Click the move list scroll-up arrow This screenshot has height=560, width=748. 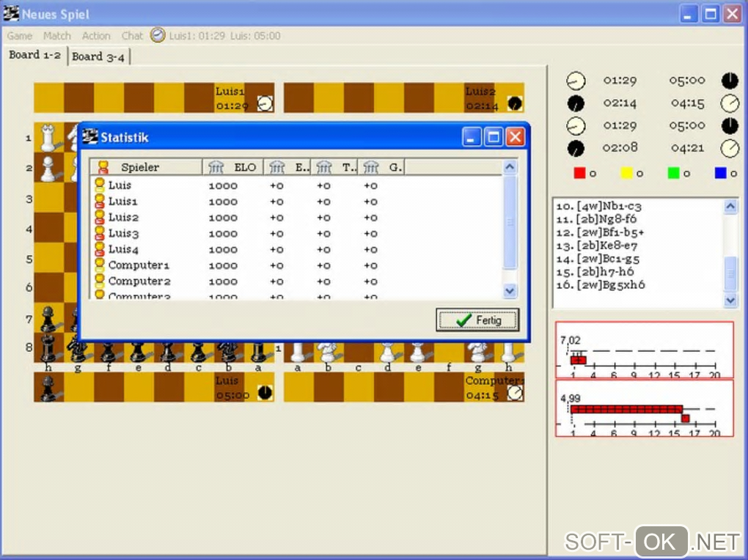pos(730,206)
